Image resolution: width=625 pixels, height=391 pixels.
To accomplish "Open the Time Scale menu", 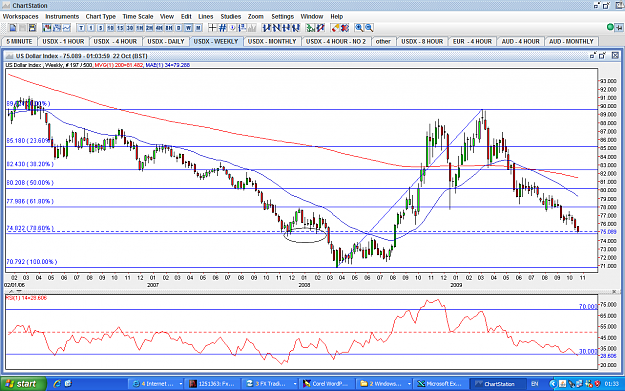I will point(138,16).
